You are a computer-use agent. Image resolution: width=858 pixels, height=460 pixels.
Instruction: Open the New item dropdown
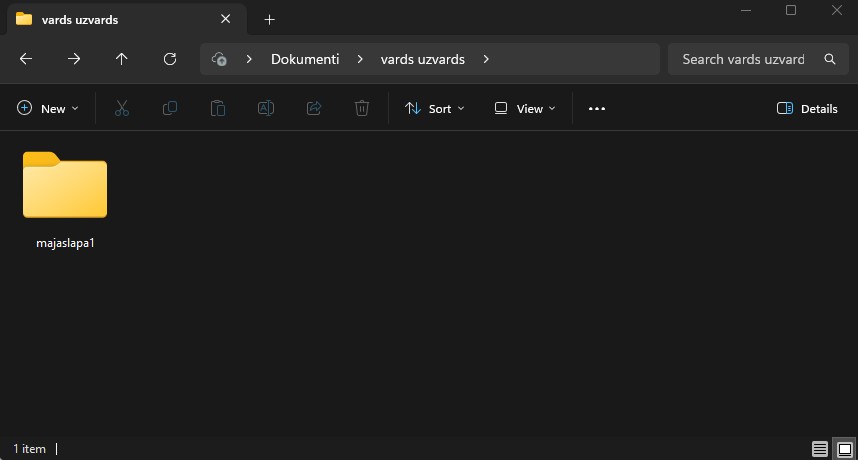click(x=48, y=108)
